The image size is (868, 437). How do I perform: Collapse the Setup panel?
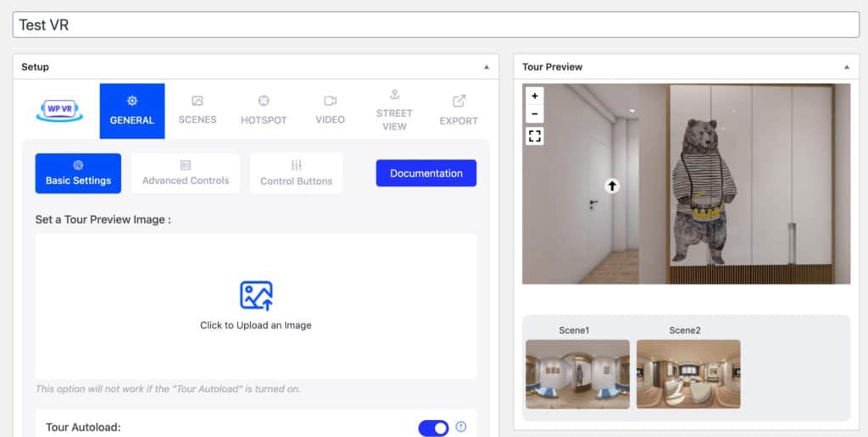click(487, 67)
